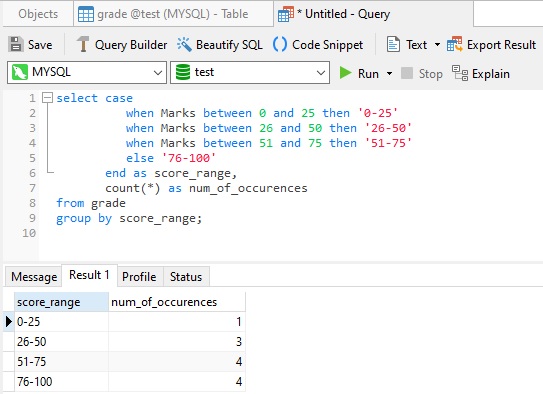Click the Code Snippet button label

pyautogui.click(x=328, y=45)
